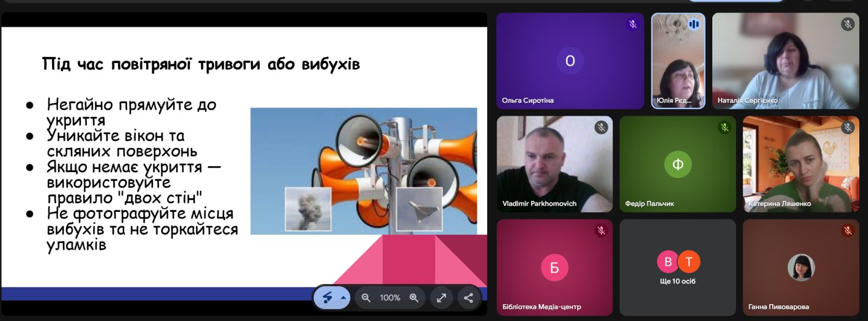Click muted mic icon on Ганна Пивоварова tile
868x321 pixels.
(847, 231)
